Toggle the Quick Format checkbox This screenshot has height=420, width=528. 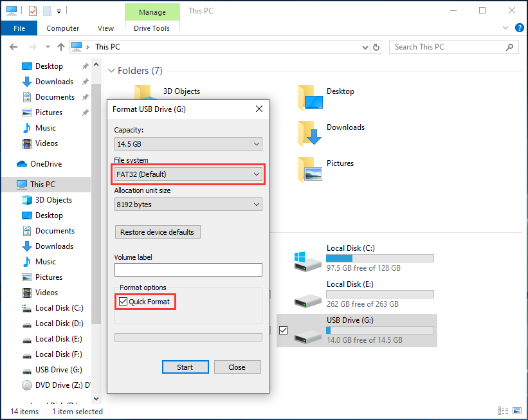122,301
